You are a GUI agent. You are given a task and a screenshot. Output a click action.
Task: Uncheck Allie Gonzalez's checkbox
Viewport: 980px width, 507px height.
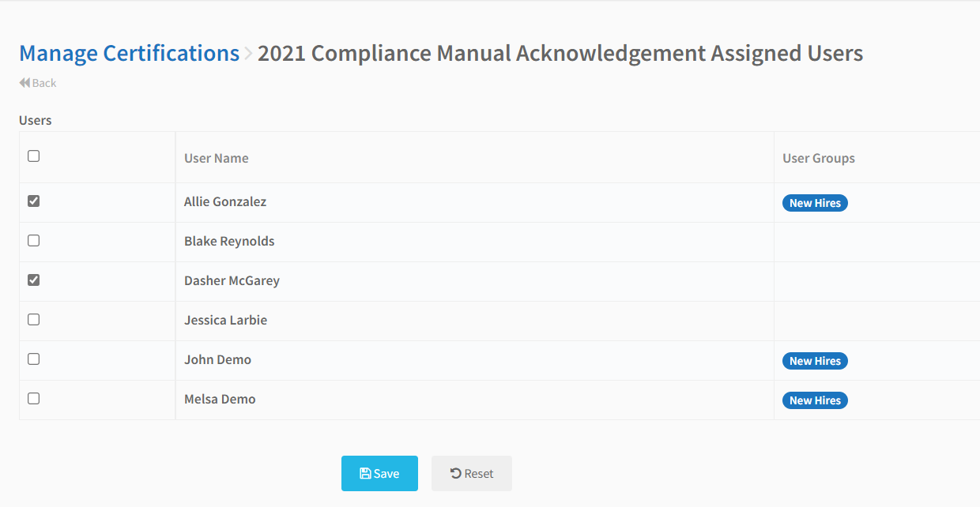[33, 201]
